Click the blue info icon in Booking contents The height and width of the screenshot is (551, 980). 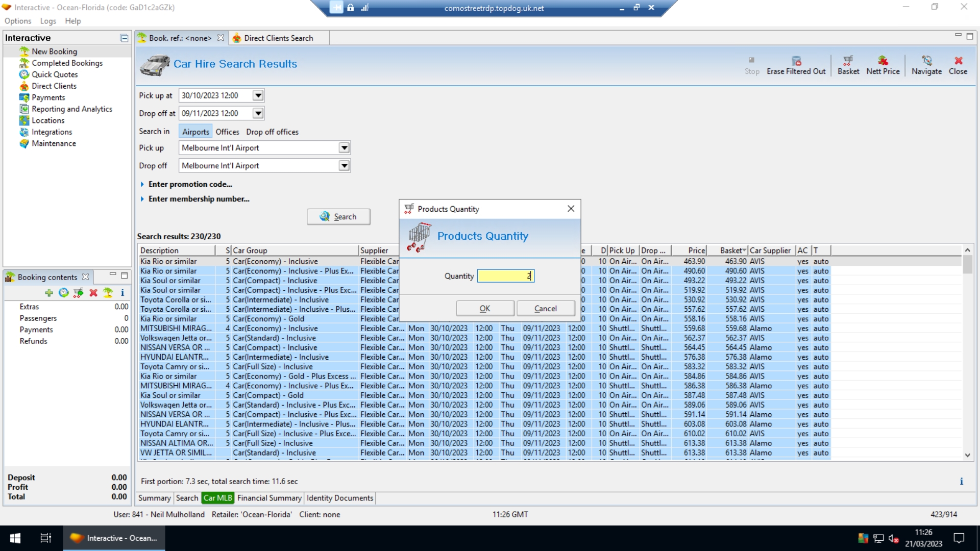[122, 293]
